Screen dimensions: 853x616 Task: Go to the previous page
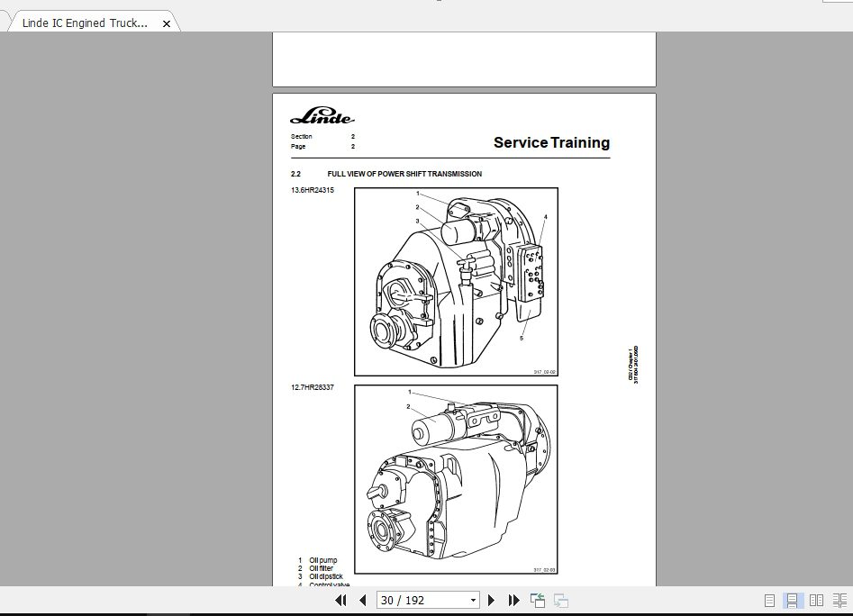coord(362,600)
